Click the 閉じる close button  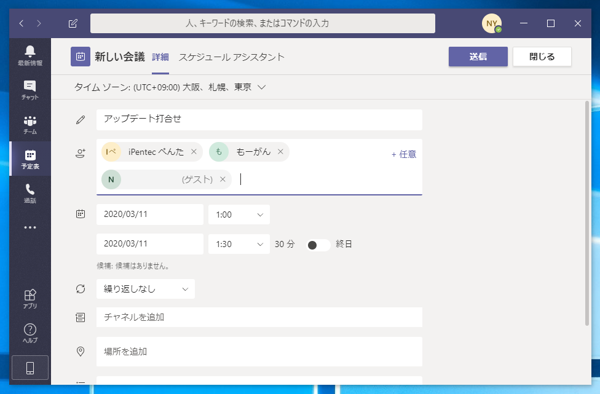click(x=542, y=57)
